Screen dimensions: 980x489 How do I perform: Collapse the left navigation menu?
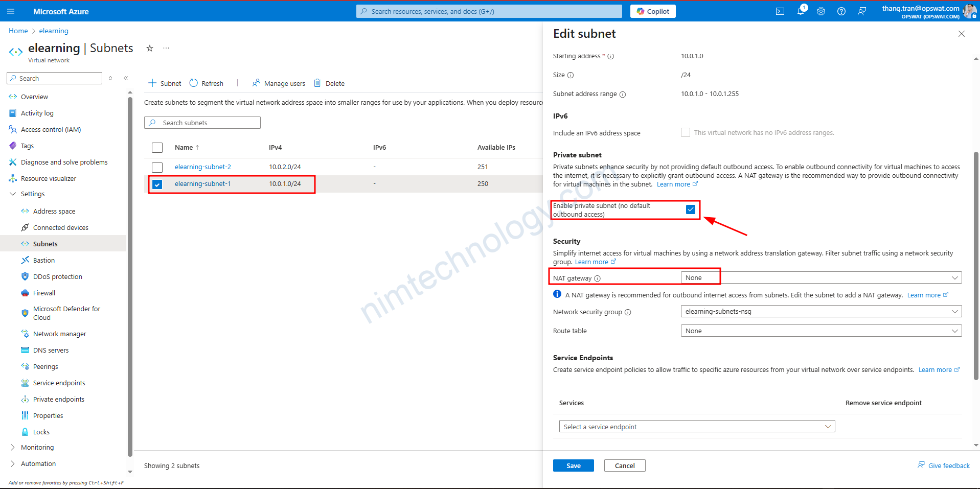[x=126, y=78]
